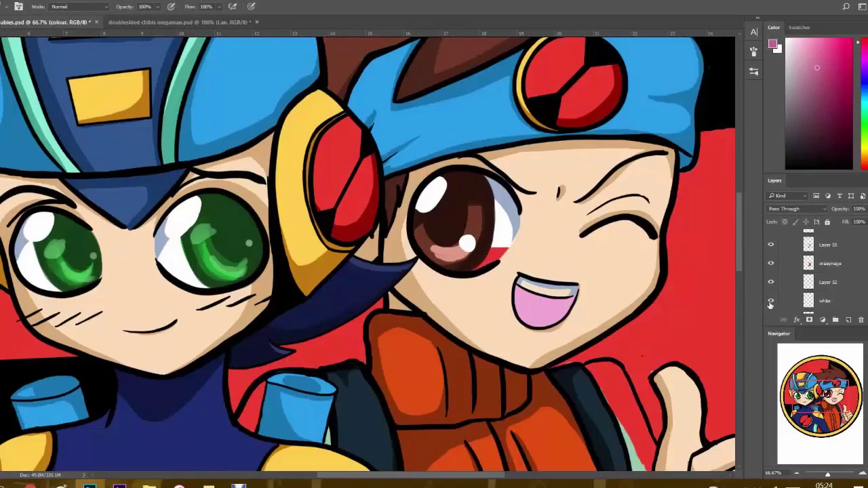The image size is (868, 488).
Task: Hide Layer 51 with its eye icon
Action: (x=770, y=245)
